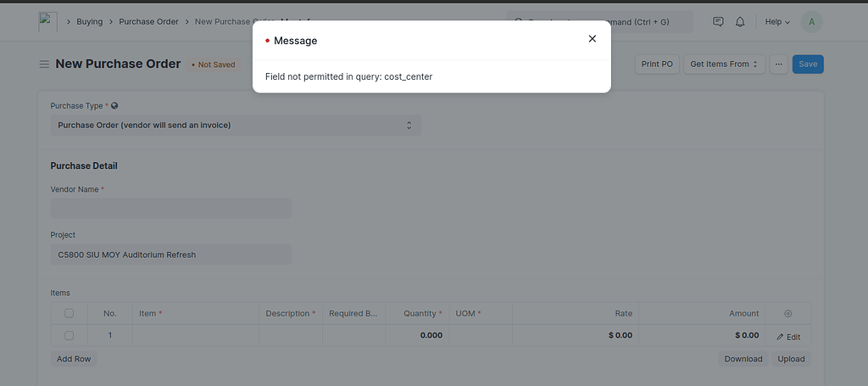Viewport: 868px width, 386px height.
Task: Click the Rate cell in row 1
Action: click(576, 336)
